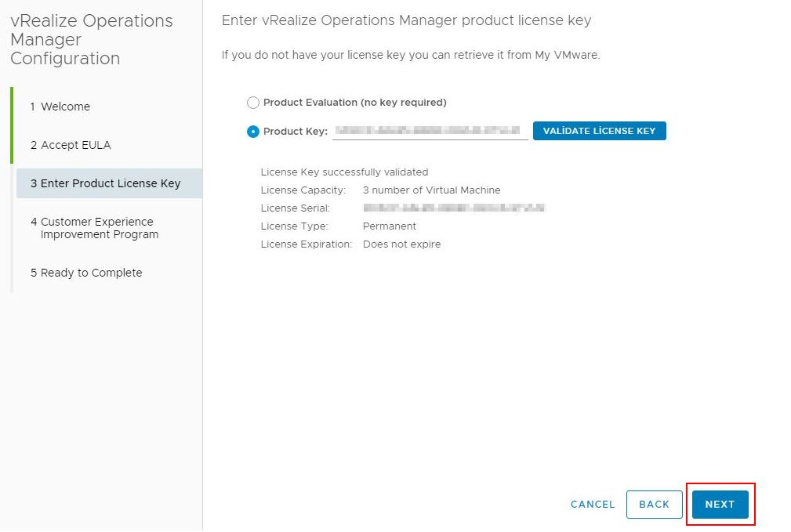The image size is (791, 532).
Task: Click '3 number of Virtual Machine' capacity value
Action: point(432,190)
